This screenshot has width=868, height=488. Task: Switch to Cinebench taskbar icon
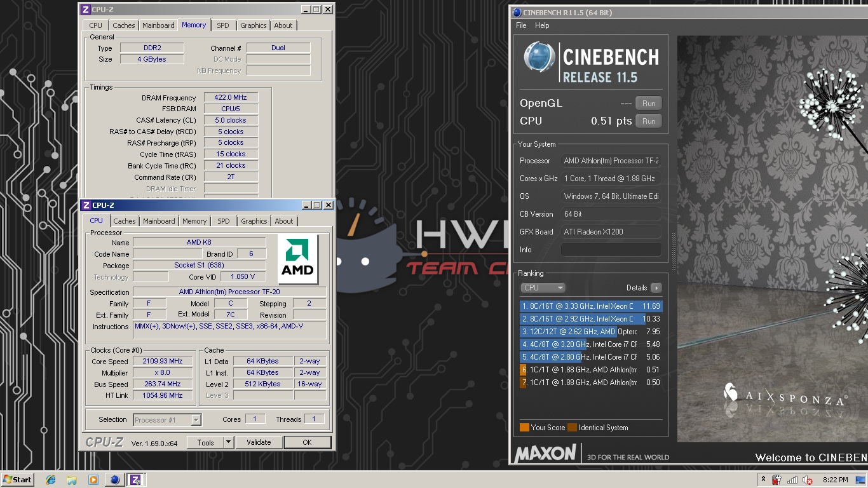[x=115, y=480]
